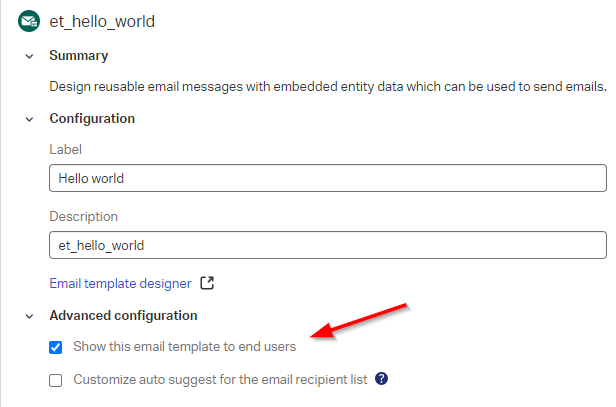Collapse the Configuration section chevron
The height and width of the screenshot is (407, 616).
click(x=29, y=119)
